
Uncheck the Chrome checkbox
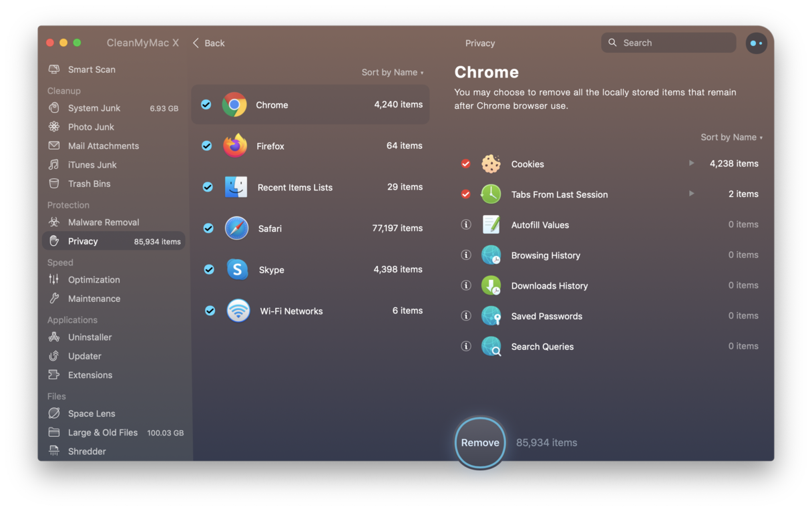[206, 104]
